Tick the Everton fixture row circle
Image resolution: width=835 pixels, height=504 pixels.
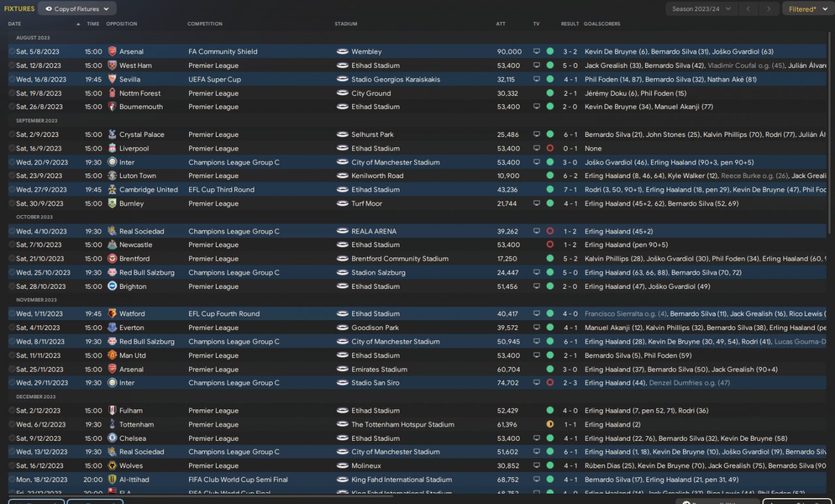point(12,328)
